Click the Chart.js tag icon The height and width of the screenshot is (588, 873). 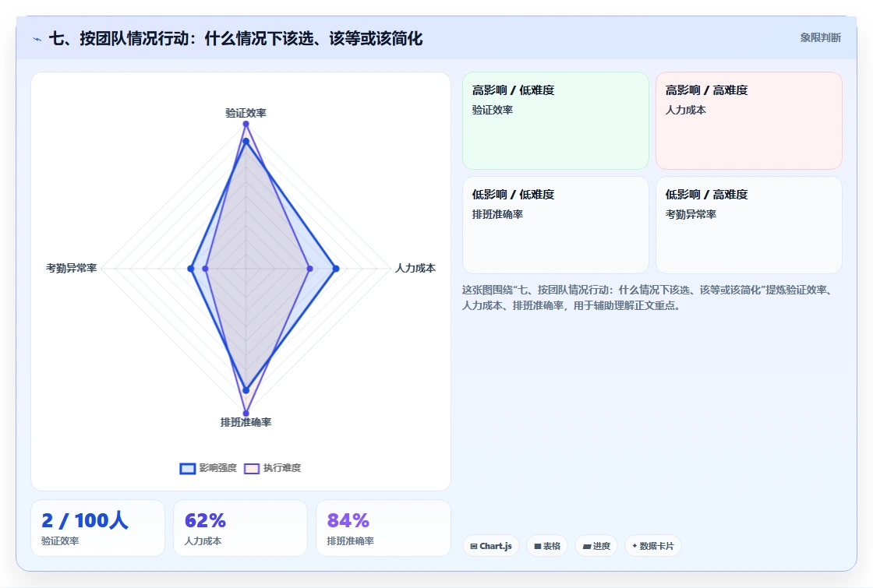[x=474, y=546]
